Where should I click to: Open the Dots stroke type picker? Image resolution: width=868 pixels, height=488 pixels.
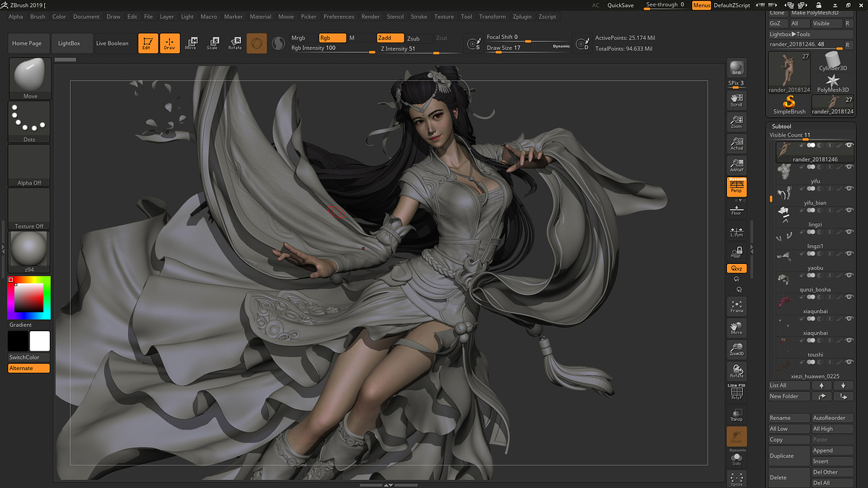click(x=30, y=121)
